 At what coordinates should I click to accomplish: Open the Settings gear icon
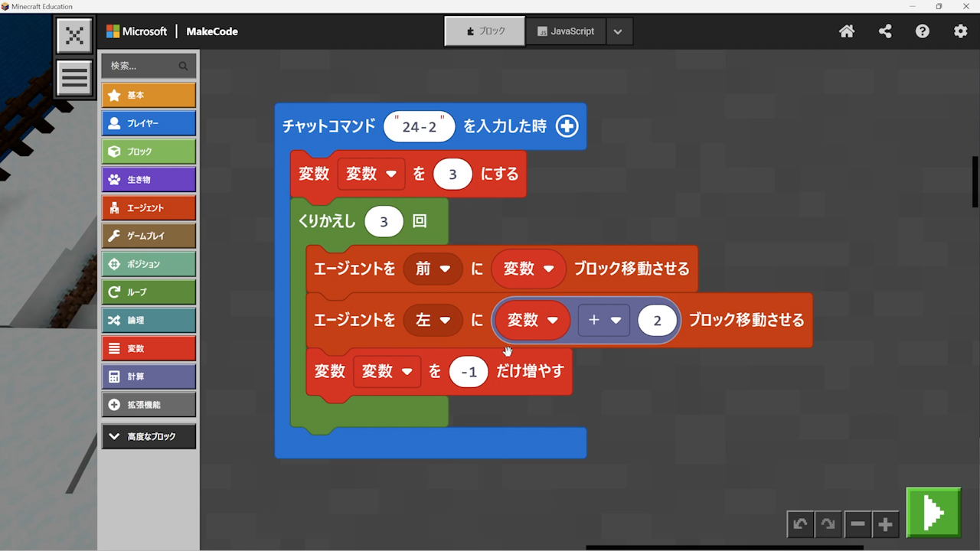coord(960,31)
